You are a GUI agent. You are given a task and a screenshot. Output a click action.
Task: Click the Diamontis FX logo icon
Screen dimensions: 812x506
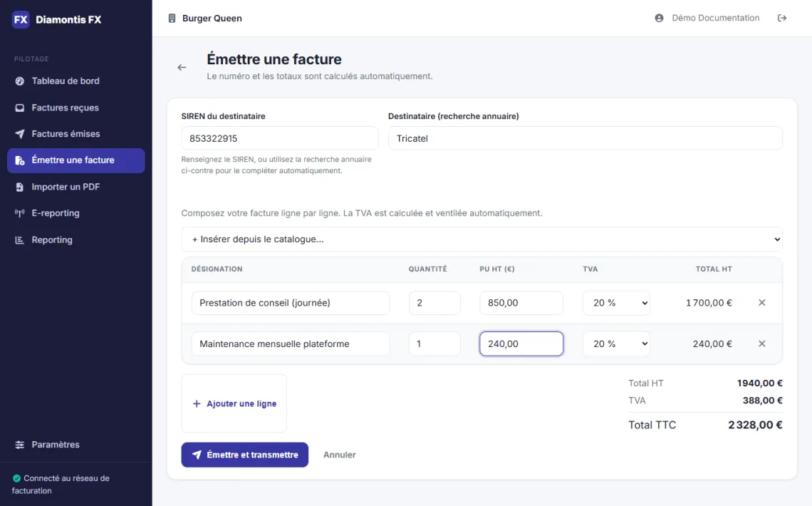coord(21,20)
